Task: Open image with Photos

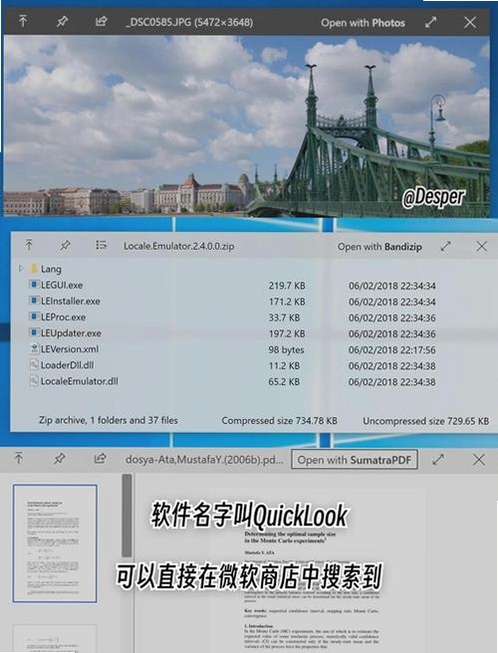Action: coord(363,22)
